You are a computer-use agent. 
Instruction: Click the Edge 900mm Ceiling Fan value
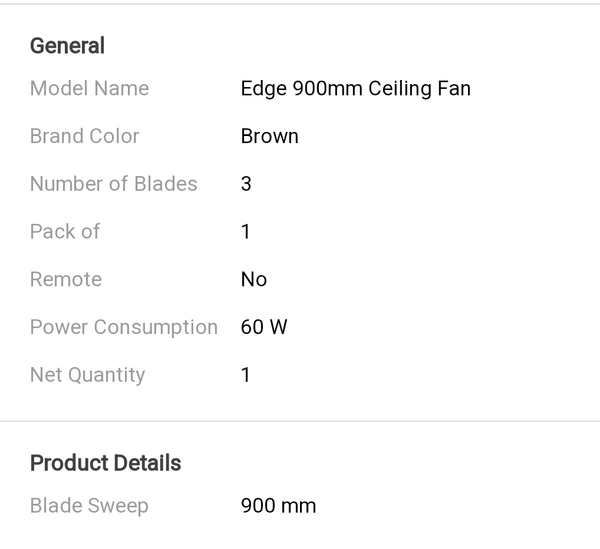[355, 88]
